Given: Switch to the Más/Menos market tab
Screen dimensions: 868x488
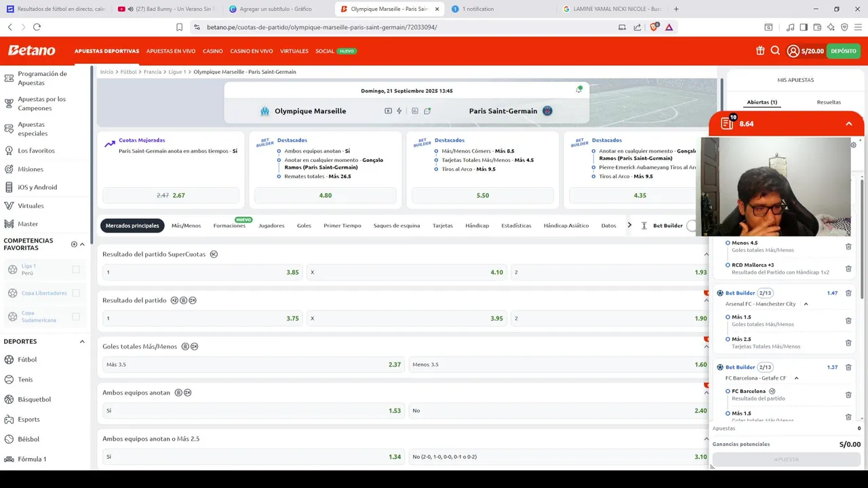Looking at the screenshot, I should click(186, 226).
